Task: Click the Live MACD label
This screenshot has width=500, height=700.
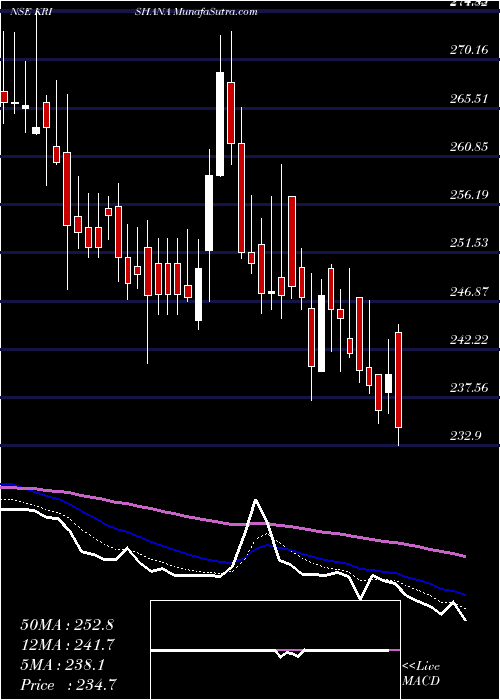Action: coord(421,674)
